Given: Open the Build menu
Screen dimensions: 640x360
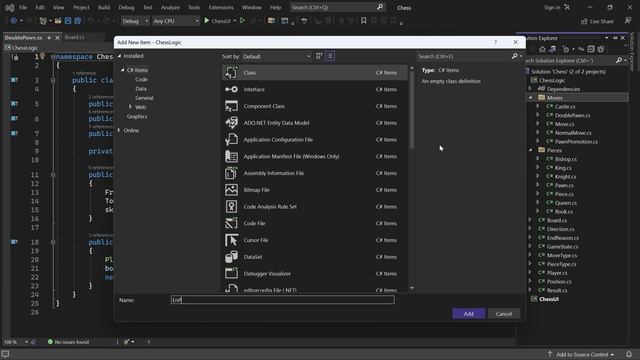Looking at the screenshot, I should point(104,7).
